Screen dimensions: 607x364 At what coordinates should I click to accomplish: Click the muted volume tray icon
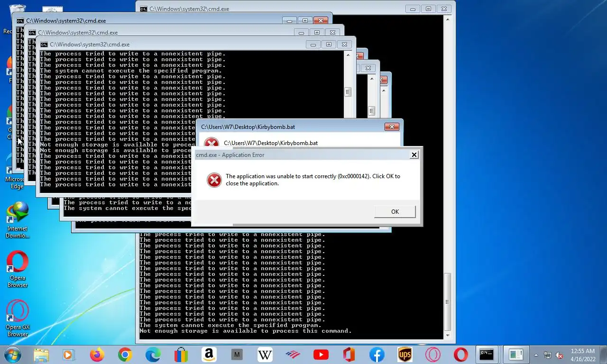[559, 355]
